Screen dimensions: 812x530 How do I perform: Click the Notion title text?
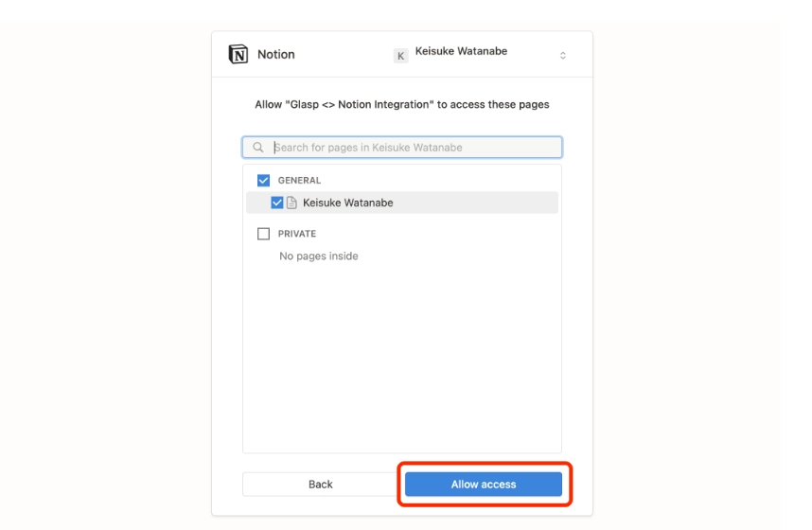(276, 54)
